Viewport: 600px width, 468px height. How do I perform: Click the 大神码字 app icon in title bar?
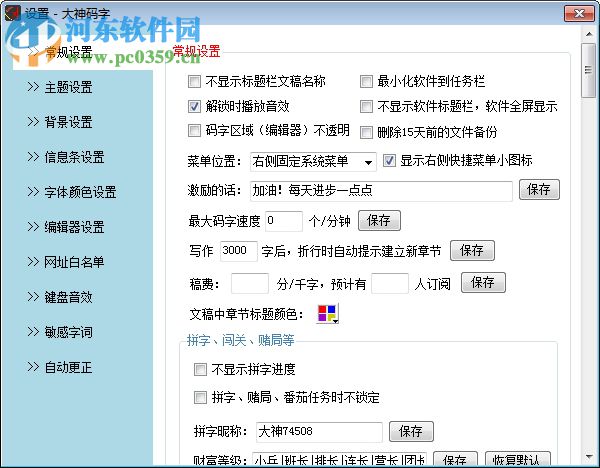pos(12,13)
